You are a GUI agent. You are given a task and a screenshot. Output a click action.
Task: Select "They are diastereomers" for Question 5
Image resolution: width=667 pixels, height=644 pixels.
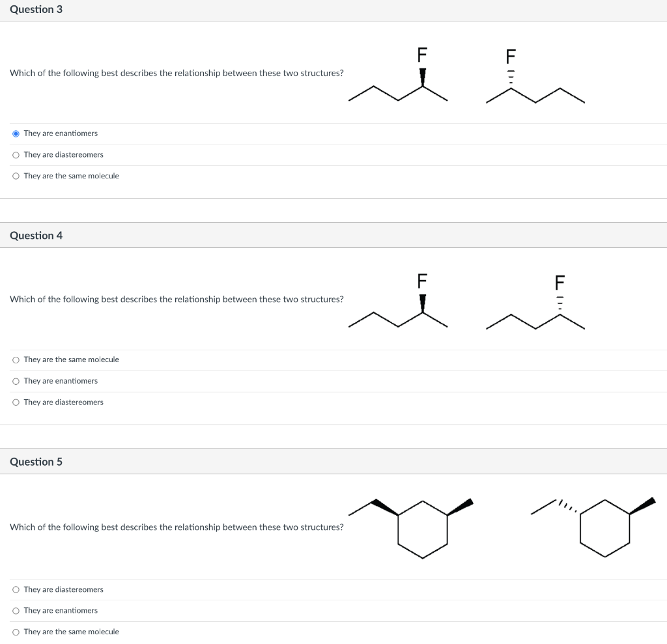coord(16,589)
